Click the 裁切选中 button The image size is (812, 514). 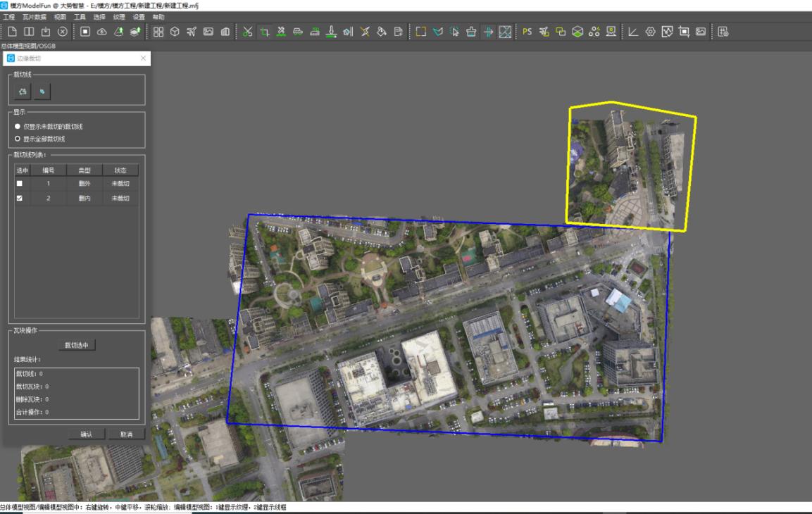77,345
